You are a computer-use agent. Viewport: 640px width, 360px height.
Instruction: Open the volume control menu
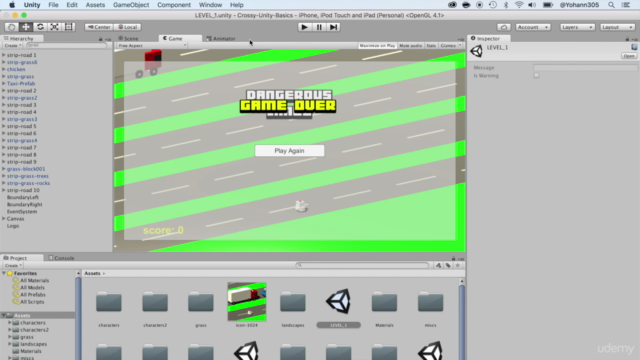click(x=532, y=5)
